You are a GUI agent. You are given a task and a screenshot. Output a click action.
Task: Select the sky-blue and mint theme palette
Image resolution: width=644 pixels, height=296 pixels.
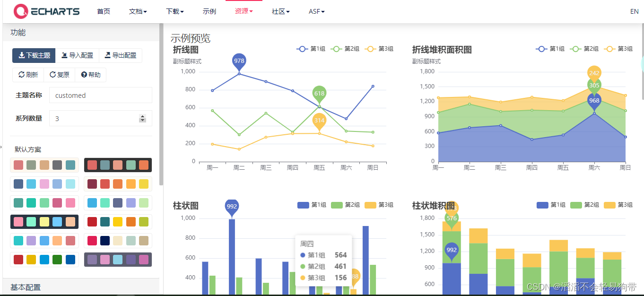pos(118,203)
